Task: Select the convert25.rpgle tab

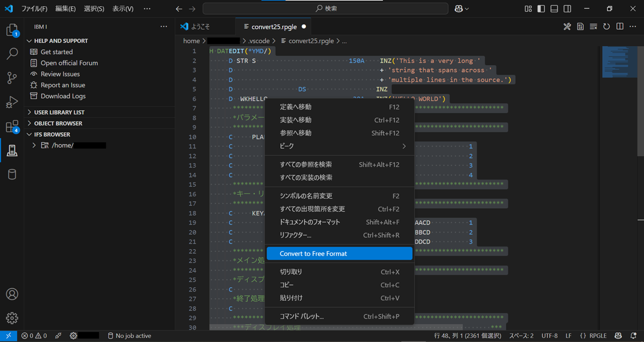Action: pos(274,26)
